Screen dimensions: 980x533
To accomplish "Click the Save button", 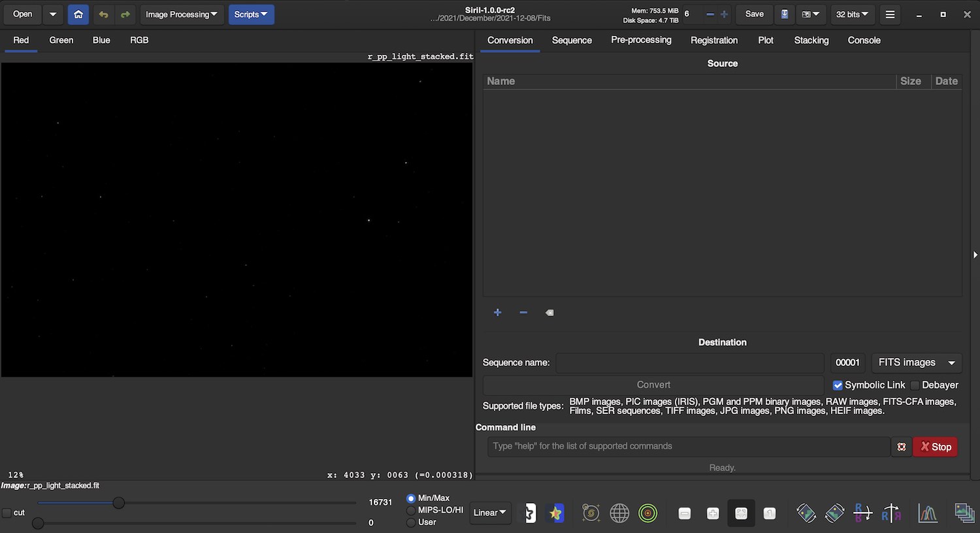I will point(754,14).
